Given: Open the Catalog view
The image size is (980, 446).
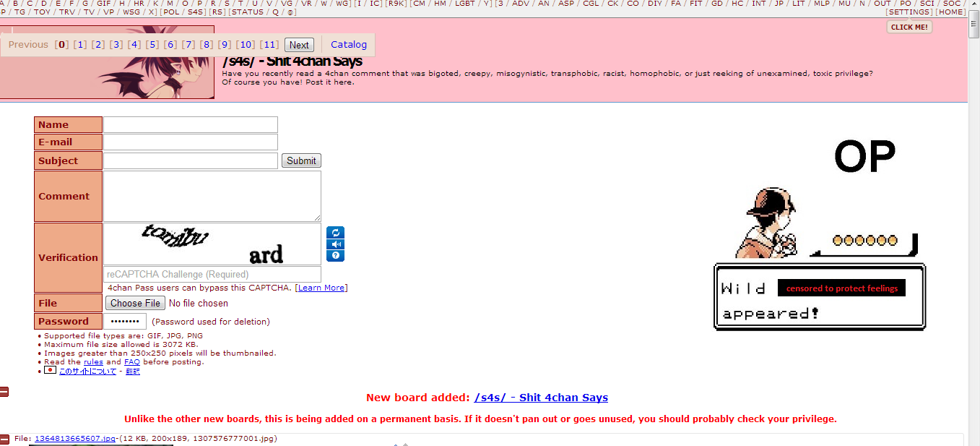Looking at the screenshot, I should point(349,45).
